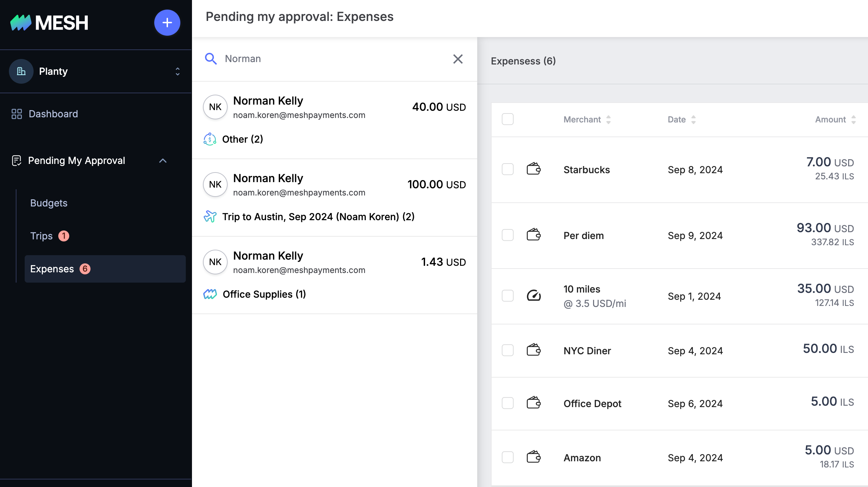Check the NYC Diner expense checkbox

click(508, 351)
